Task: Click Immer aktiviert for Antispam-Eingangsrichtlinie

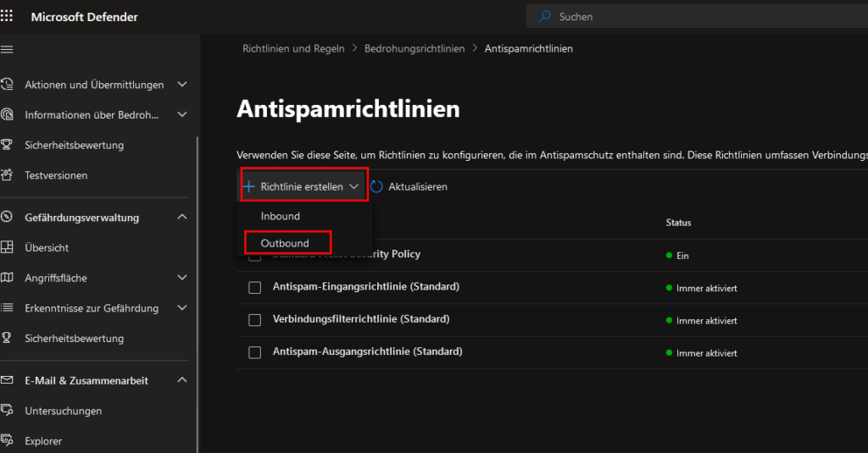Action: coord(706,288)
